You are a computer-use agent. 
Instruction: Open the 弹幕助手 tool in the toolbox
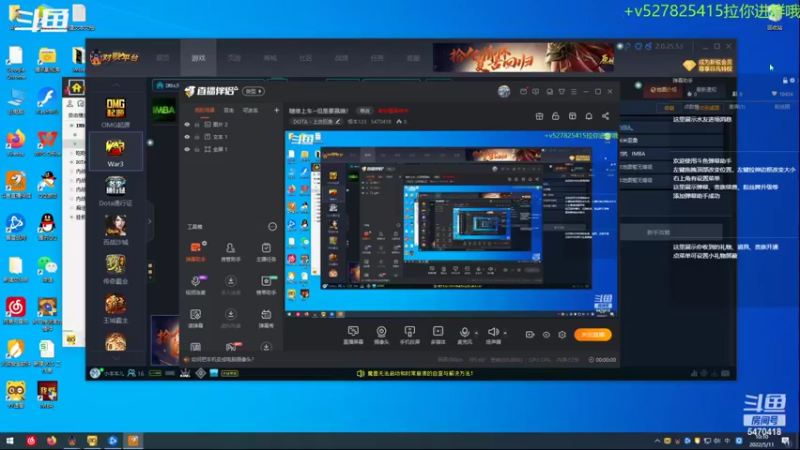(195, 251)
